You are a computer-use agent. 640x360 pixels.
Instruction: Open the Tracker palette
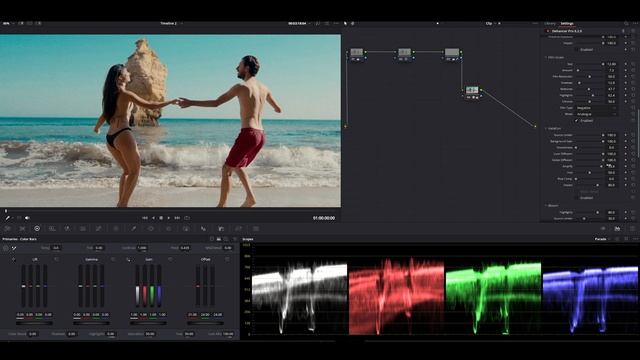pyautogui.click(x=168, y=229)
